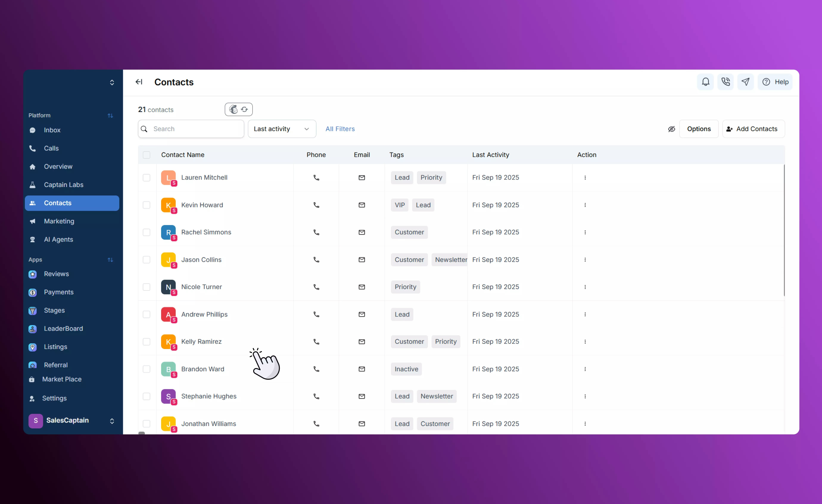Open the Last activity sort dropdown
Image resolution: width=822 pixels, height=504 pixels.
[282, 129]
